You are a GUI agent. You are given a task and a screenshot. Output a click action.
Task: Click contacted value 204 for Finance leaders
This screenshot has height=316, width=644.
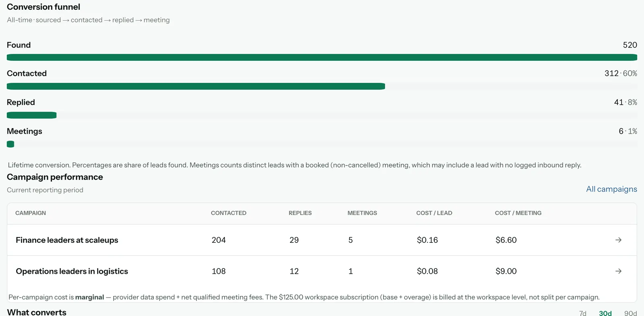(x=219, y=240)
